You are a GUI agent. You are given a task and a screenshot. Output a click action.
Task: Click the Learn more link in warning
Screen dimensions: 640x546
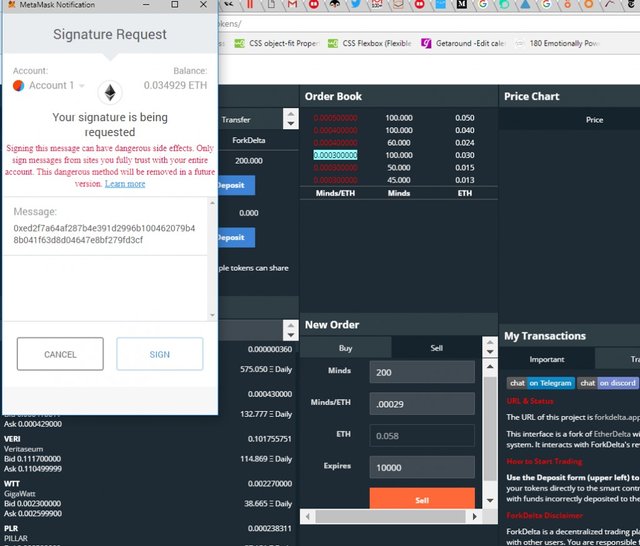click(x=125, y=184)
